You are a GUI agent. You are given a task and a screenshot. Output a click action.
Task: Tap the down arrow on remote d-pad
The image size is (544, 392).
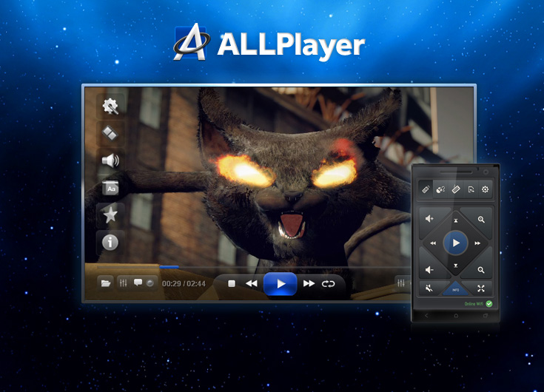coord(456,266)
